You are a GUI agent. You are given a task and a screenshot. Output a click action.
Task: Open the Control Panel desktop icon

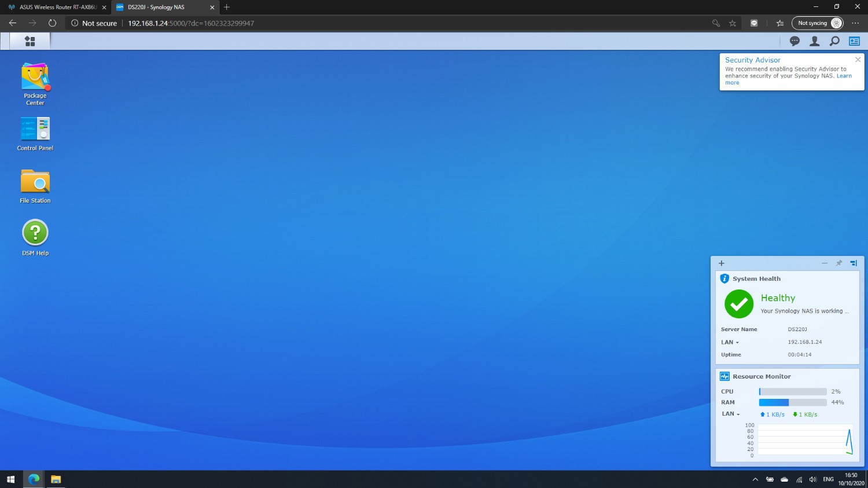tap(35, 134)
